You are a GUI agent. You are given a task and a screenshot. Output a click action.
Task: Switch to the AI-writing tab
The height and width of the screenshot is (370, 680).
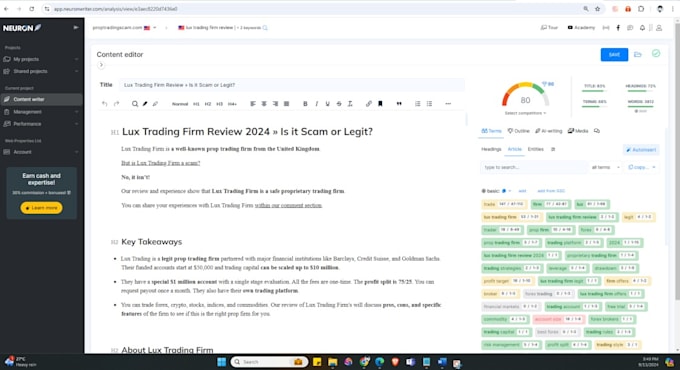[x=549, y=131]
